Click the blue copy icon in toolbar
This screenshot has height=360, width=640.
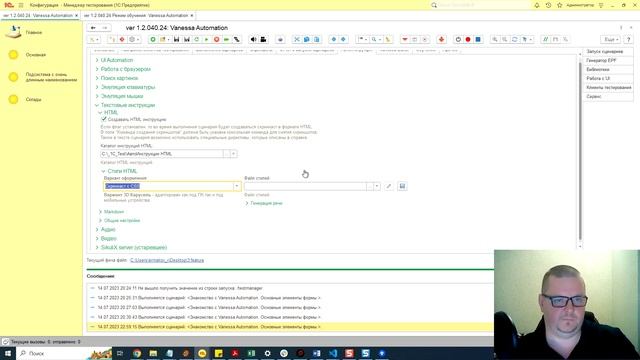307,40
